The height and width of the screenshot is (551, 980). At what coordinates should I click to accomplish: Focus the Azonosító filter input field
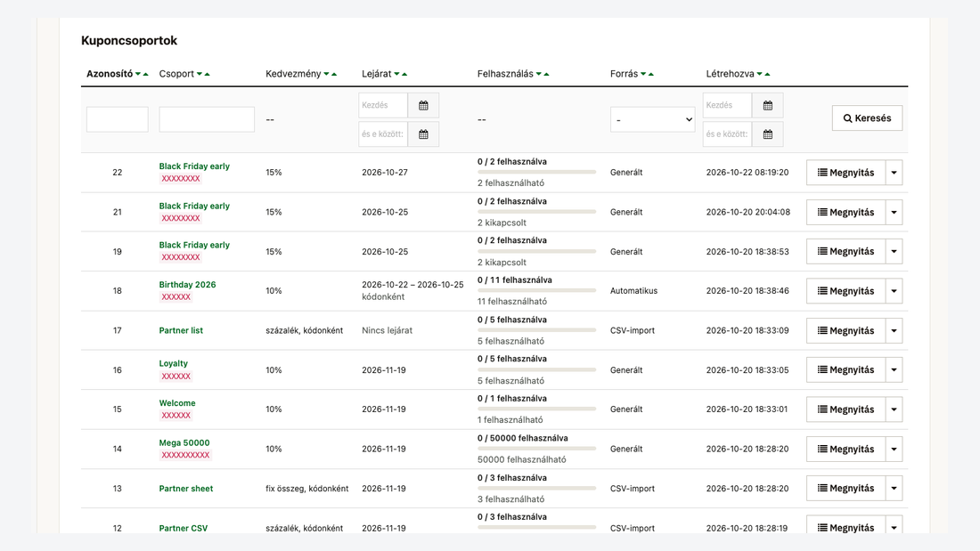pyautogui.click(x=118, y=119)
